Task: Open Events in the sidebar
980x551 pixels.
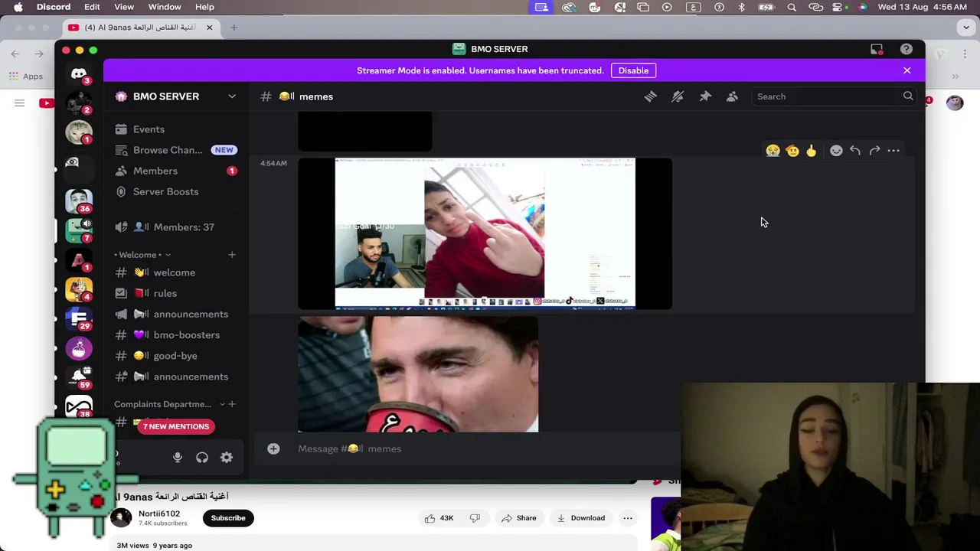Action: point(175,129)
